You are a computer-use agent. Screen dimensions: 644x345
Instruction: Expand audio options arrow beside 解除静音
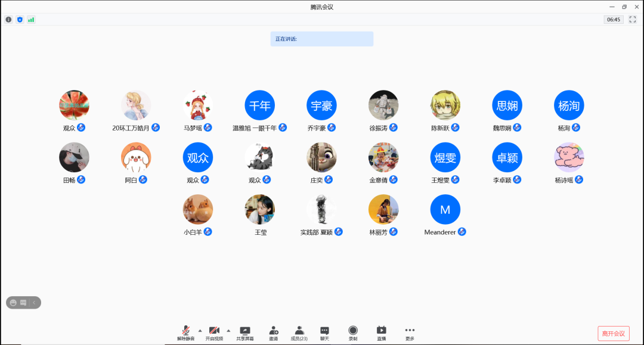(200, 330)
